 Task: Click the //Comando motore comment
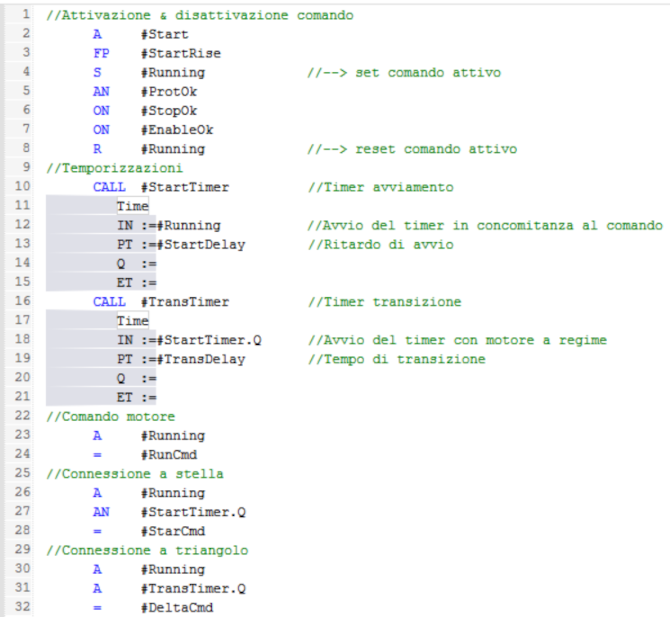pos(110,416)
